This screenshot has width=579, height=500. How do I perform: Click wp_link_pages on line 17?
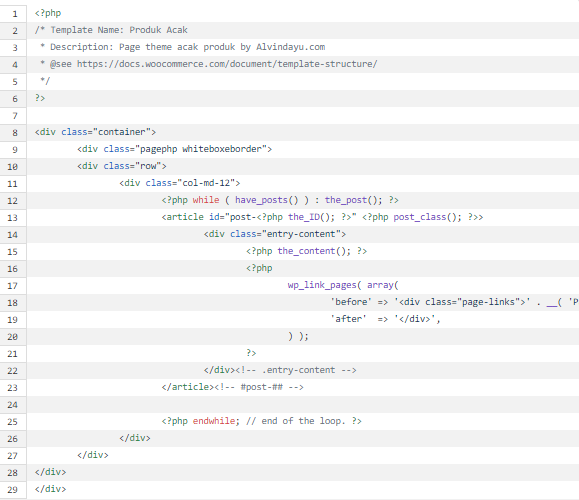pyautogui.click(x=322, y=285)
